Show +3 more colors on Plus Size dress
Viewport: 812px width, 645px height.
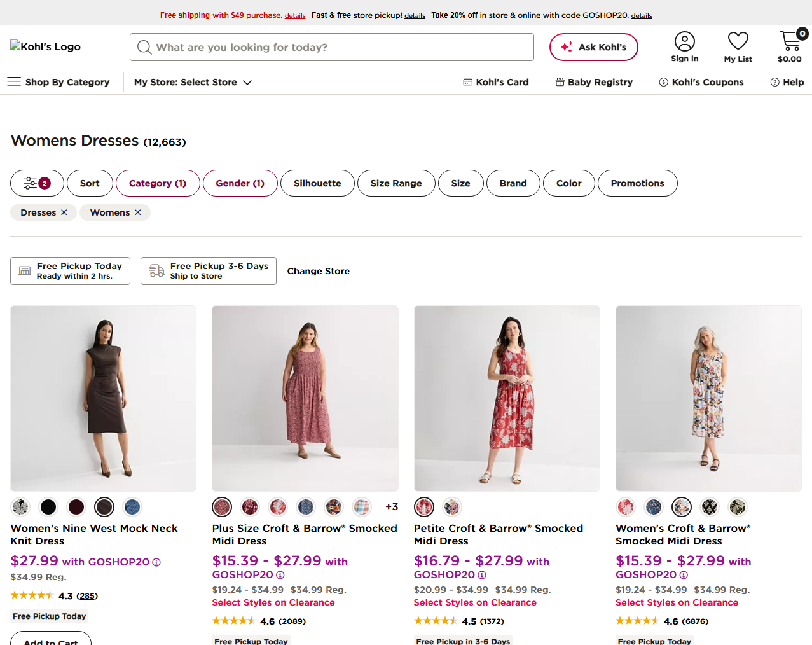(x=392, y=507)
